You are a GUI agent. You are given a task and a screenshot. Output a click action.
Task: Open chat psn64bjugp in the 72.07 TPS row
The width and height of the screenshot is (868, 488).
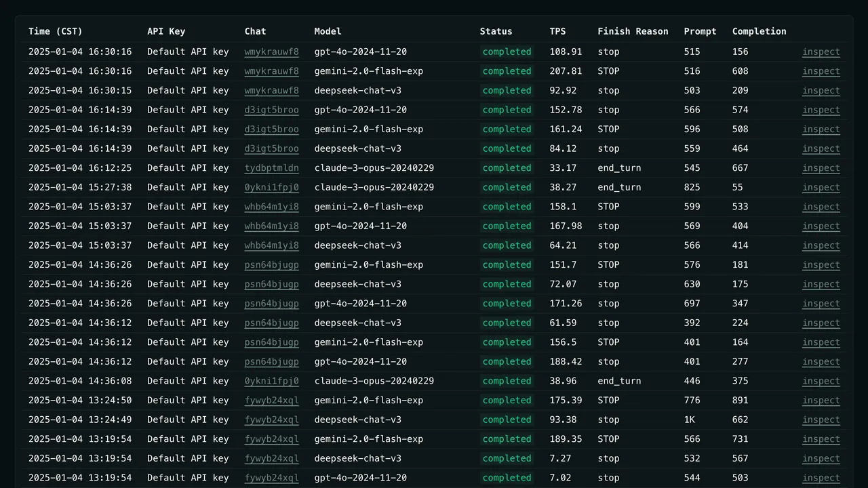pos(271,284)
